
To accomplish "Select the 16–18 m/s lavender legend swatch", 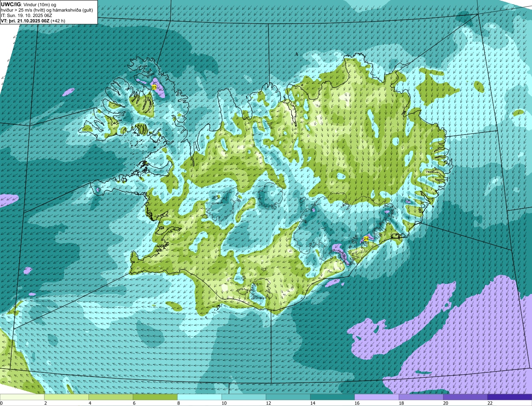I will (377, 397).
